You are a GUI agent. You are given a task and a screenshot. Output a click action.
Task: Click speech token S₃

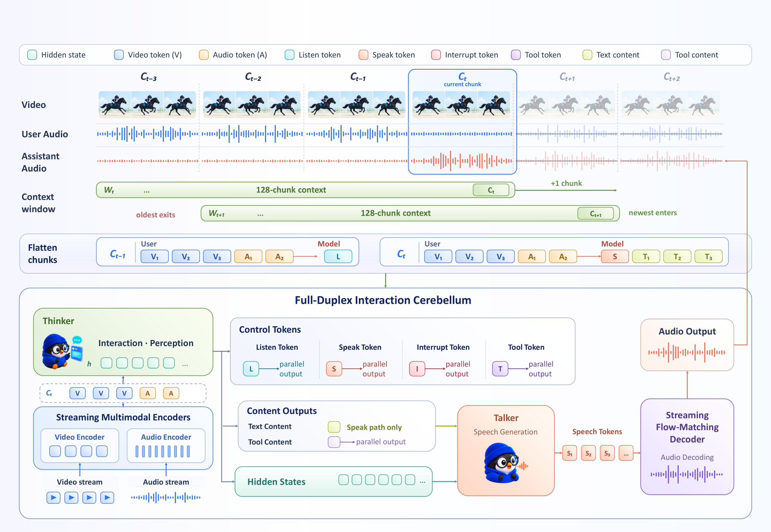click(x=607, y=453)
